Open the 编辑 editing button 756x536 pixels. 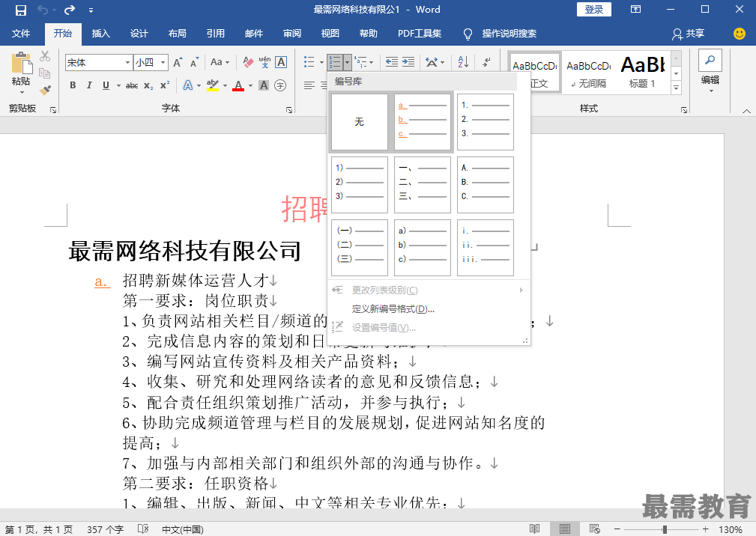pos(710,71)
